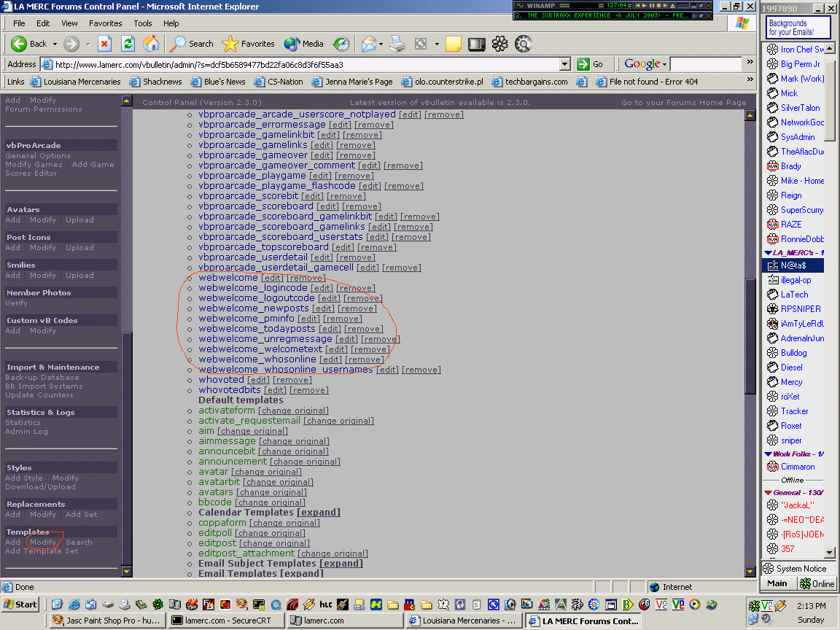
Task: Click the IE Home toolbar icon
Action: [151, 44]
